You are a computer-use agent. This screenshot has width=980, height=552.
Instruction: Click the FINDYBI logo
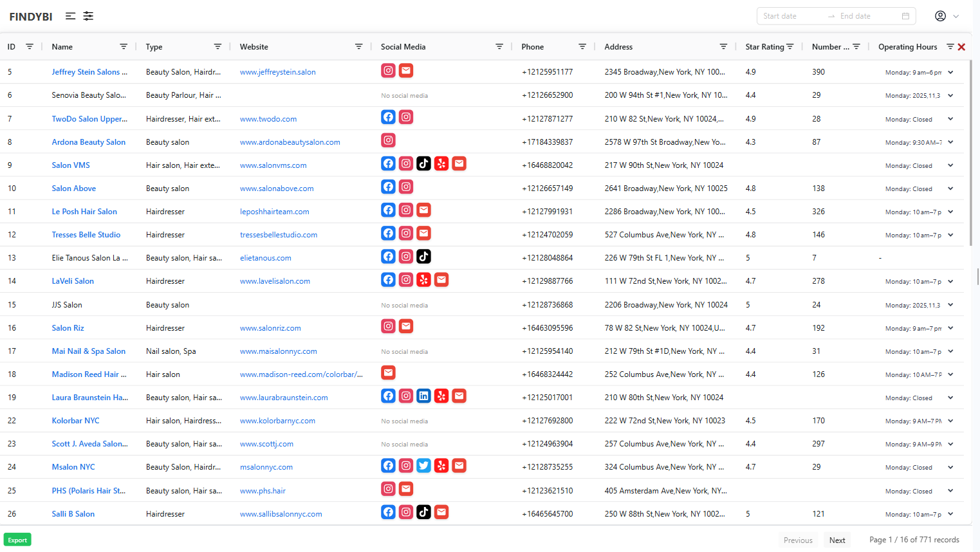31,17
